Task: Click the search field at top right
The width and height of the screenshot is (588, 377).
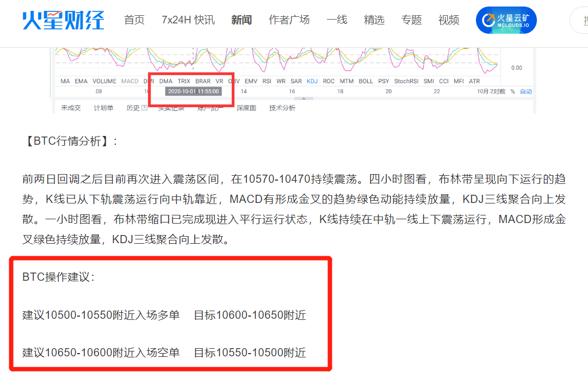Action: [x=582, y=20]
